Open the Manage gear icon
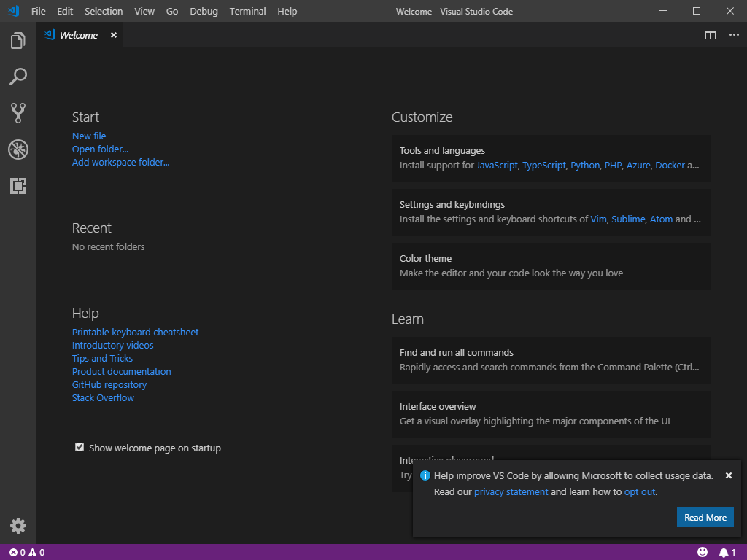 click(x=18, y=526)
